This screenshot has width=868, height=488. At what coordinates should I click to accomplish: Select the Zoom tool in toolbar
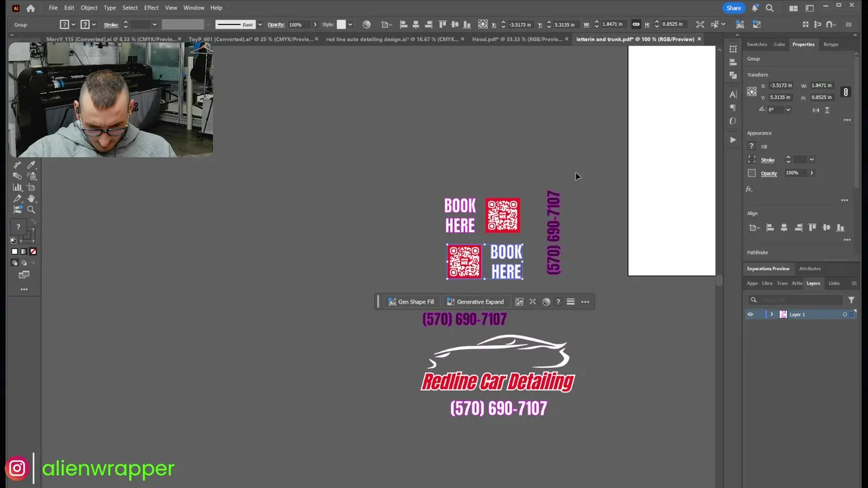point(31,210)
